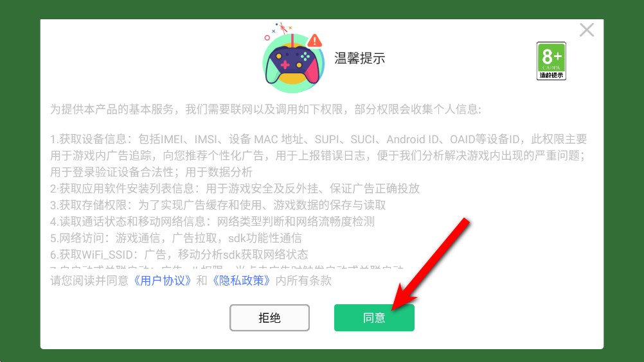The image size is (644, 362).
Task: Close the dialog with the X icon
Action: pos(587,30)
